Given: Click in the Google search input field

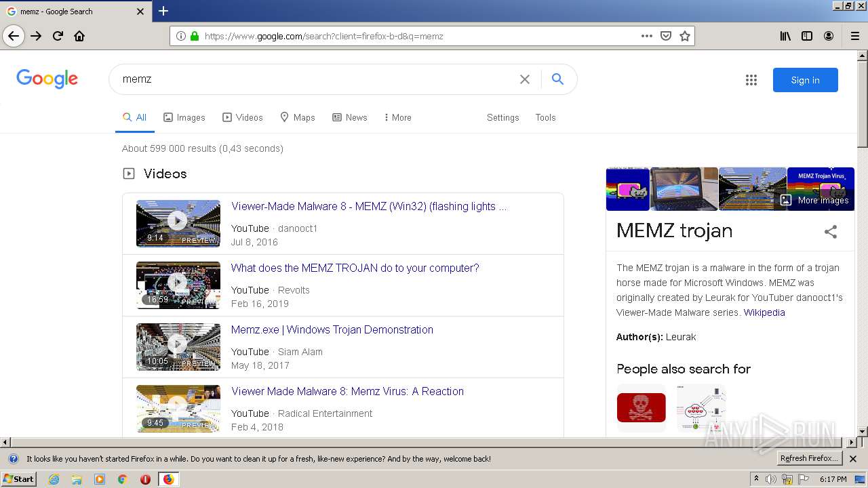Looking at the screenshot, I should click(x=315, y=79).
